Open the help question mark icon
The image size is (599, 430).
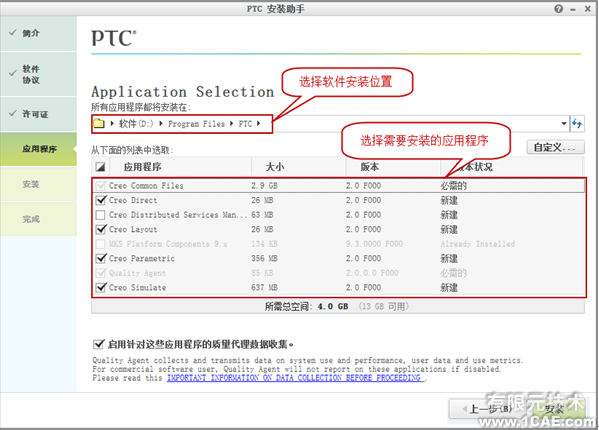click(558, 9)
